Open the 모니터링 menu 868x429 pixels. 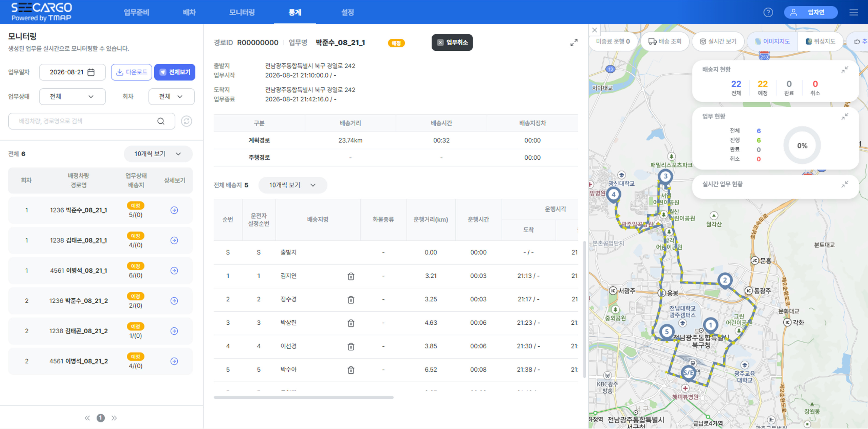242,12
